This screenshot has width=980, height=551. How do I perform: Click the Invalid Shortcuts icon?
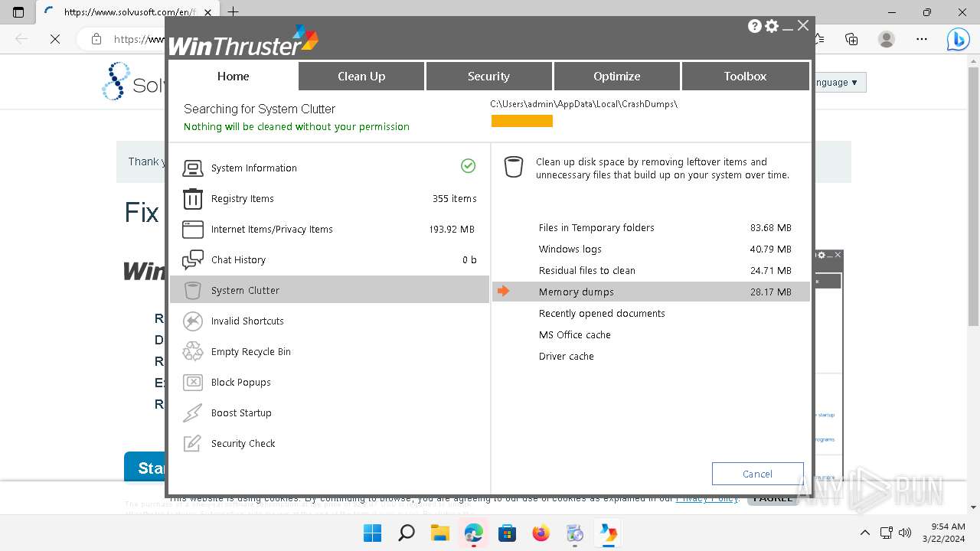coord(193,321)
